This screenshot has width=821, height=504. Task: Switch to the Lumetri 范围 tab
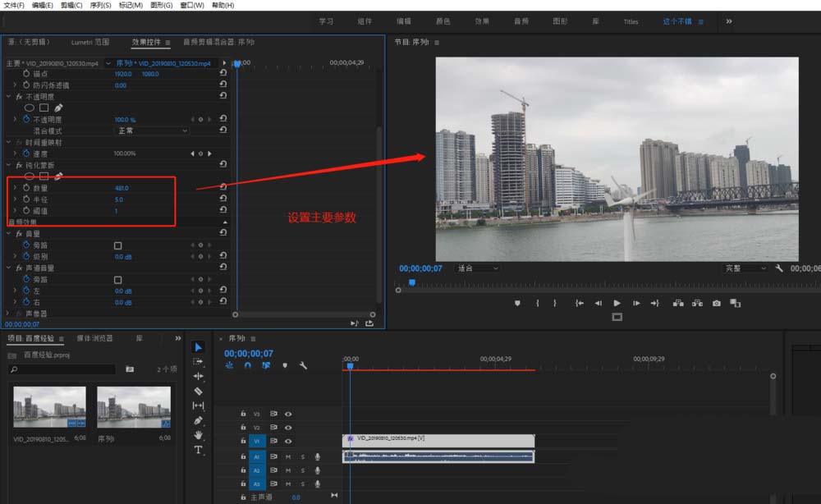89,42
